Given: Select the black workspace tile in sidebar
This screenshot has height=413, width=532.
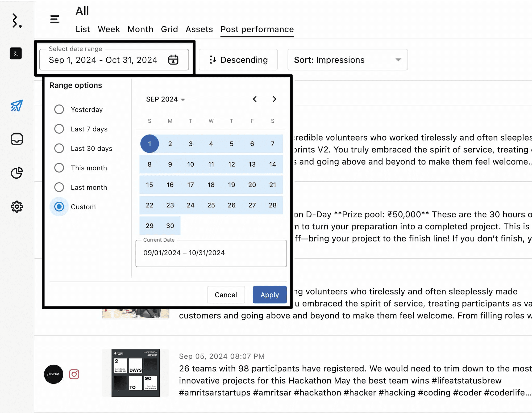Looking at the screenshot, I should (x=16, y=53).
